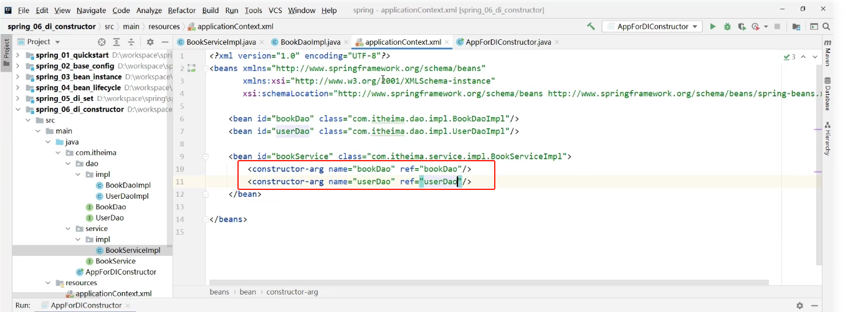
Task: Expand the spring_01_quickstart module
Action: (17, 55)
